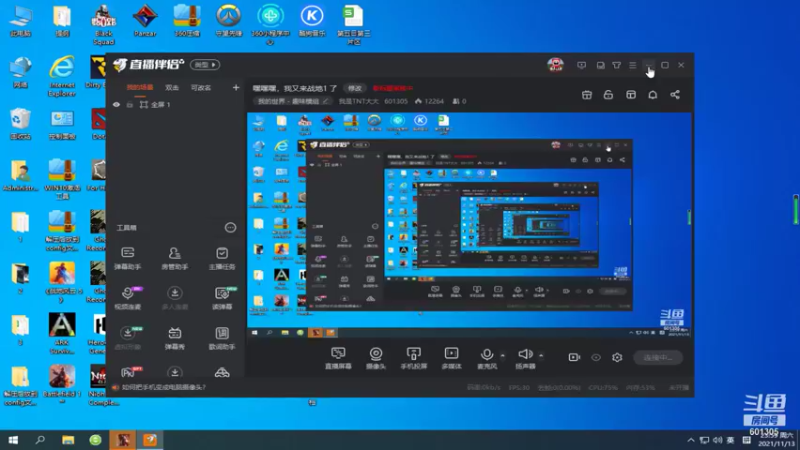Click the stream preview thumbnail
Screen dimensions: 800x450
(x=469, y=225)
